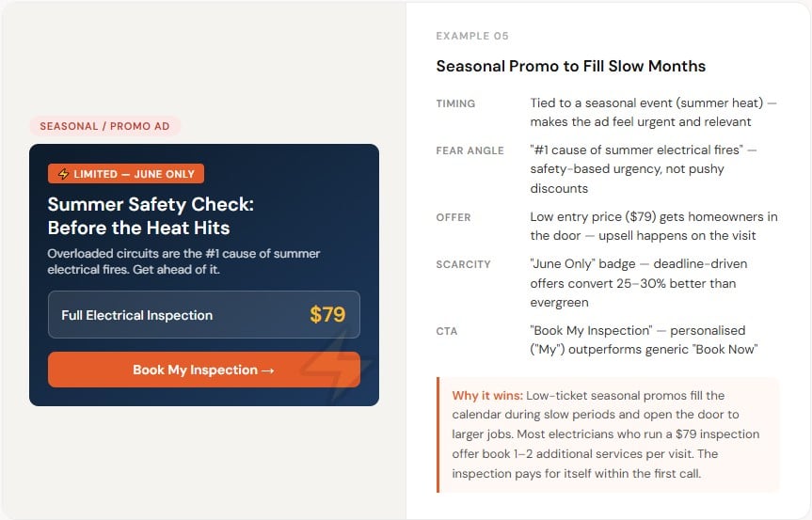The width and height of the screenshot is (812, 520).
Task: Click the Summer Safety Check headline
Action: 151,215
